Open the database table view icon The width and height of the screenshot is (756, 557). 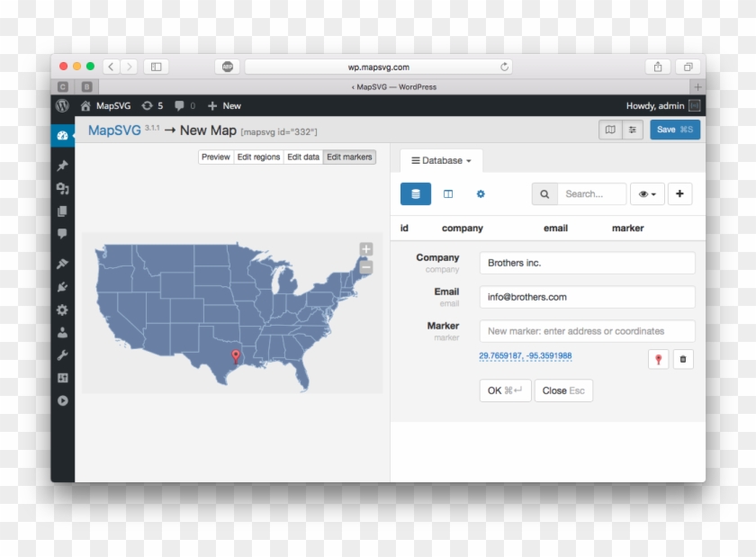coord(416,193)
